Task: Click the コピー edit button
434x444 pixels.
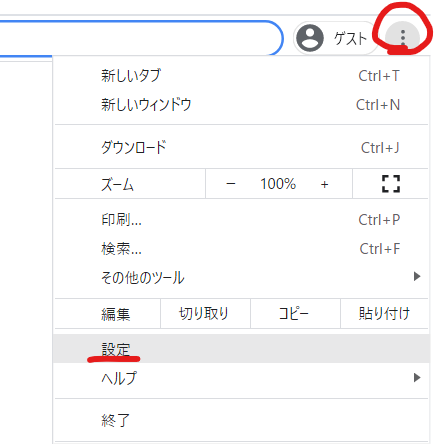Action: (295, 314)
